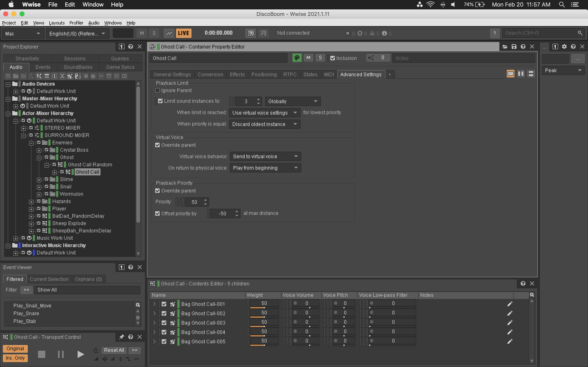Screen dimensions: 588x367
Task: Expand the Crystal Boss folder
Action: click(x=39, y=150)
